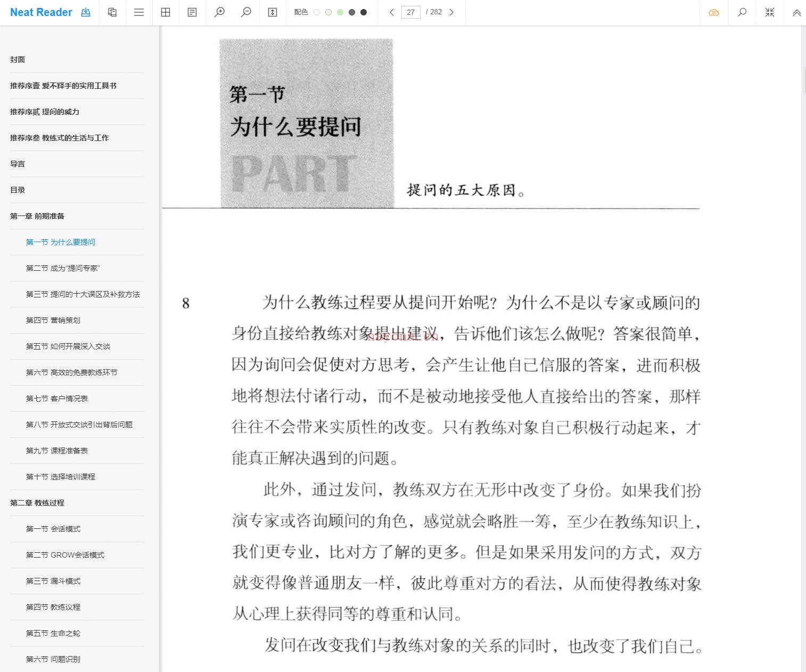The image size is (806, 672).
Task: Select 第二节 成为"提问专家"
Action: pos(63,268)
